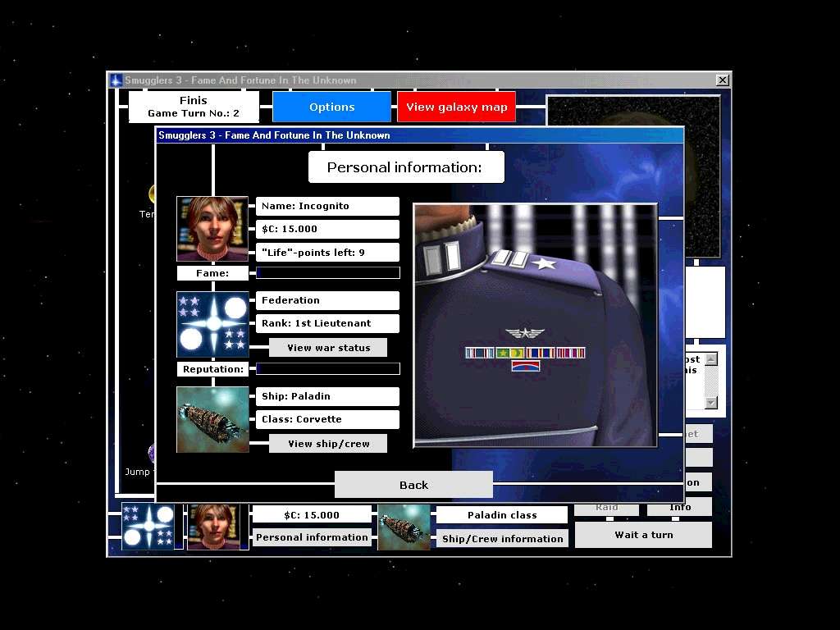
Task: Click the Federation faction label
Action: pyautogui.click(x=327, y=300)
